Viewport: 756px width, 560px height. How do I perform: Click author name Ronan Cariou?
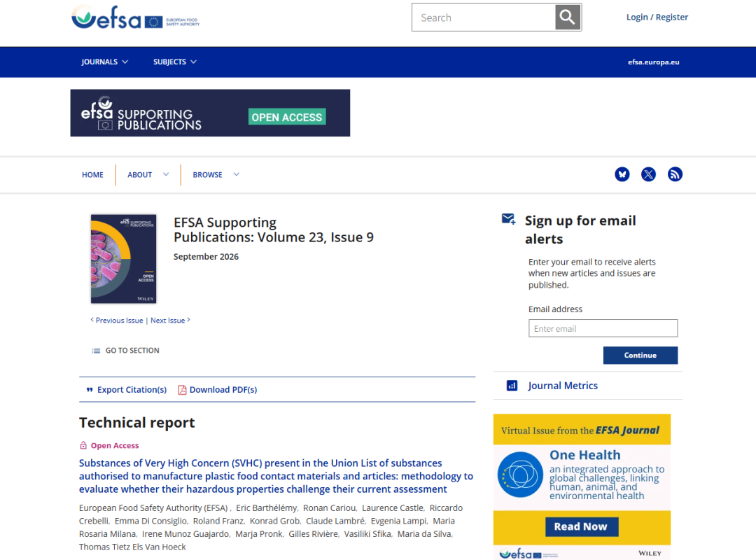[329, 508]
